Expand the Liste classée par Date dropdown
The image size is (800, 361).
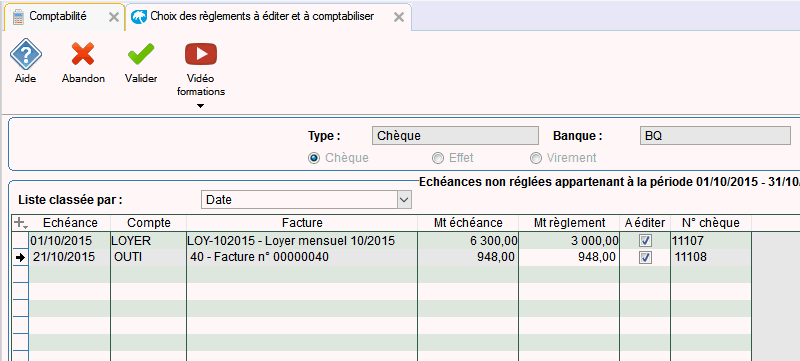coord(404,200)
